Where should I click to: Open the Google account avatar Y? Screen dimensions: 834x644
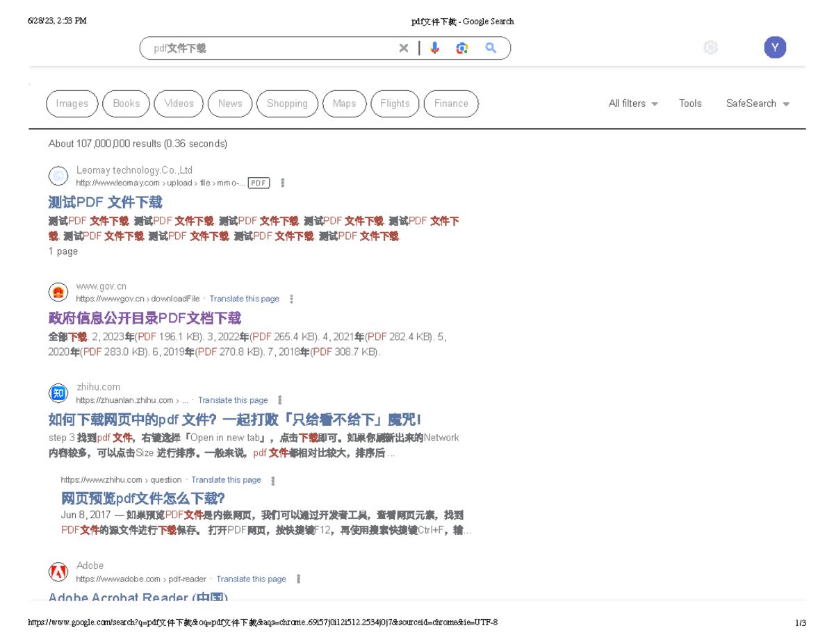click(775, 48)
